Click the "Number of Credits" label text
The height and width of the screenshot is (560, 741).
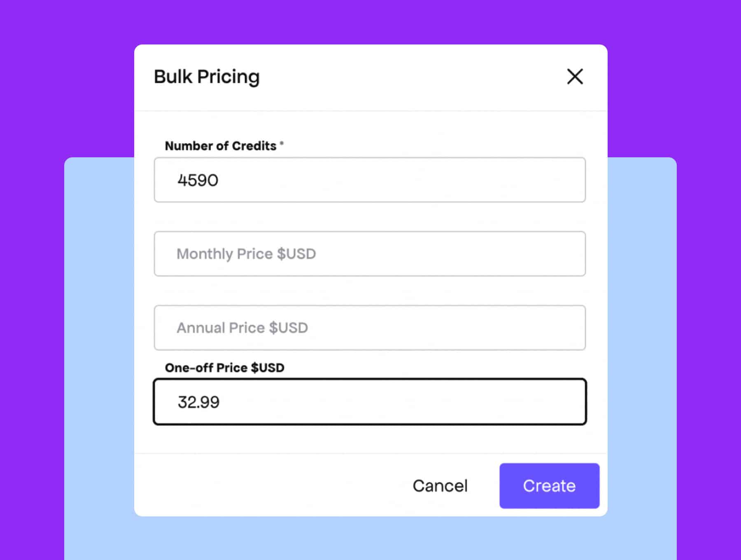220,146
